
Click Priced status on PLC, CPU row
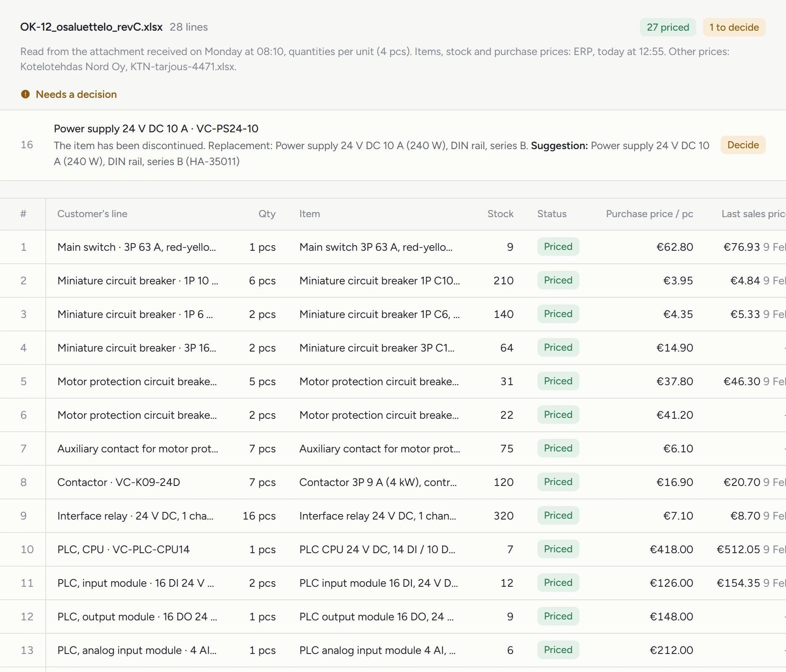coord(558,549)
